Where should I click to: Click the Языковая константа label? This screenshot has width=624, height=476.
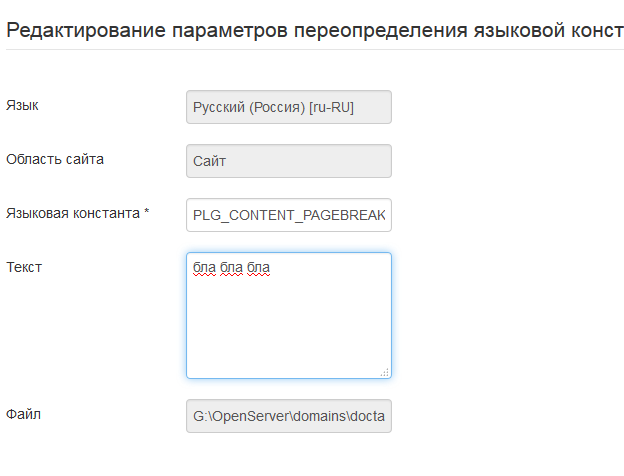pyautogui.click(x=72, y=213)
